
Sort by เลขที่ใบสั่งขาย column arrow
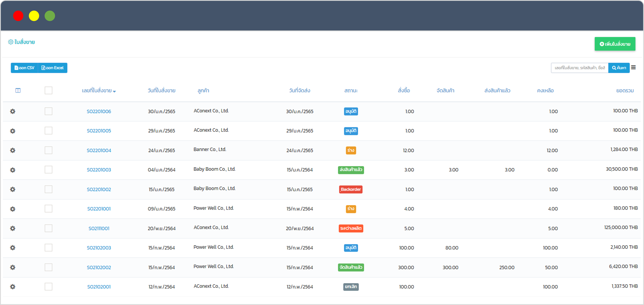click(114, 91)
